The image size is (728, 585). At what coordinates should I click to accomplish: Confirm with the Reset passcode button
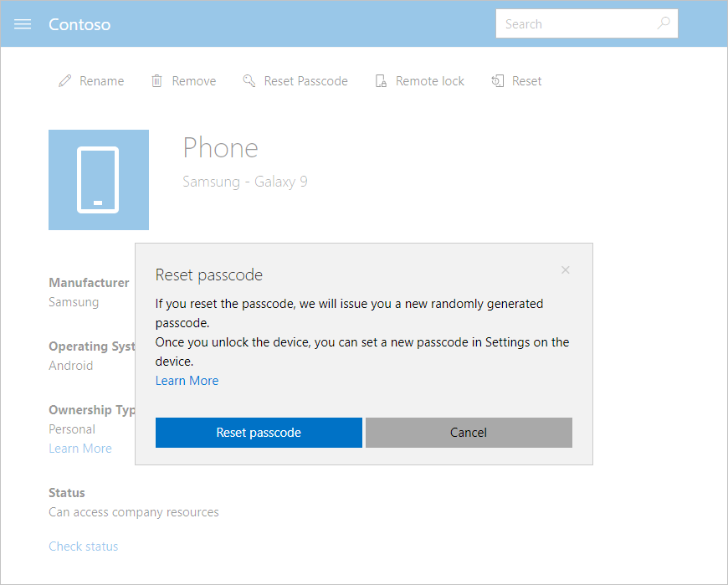click(259, 433)
